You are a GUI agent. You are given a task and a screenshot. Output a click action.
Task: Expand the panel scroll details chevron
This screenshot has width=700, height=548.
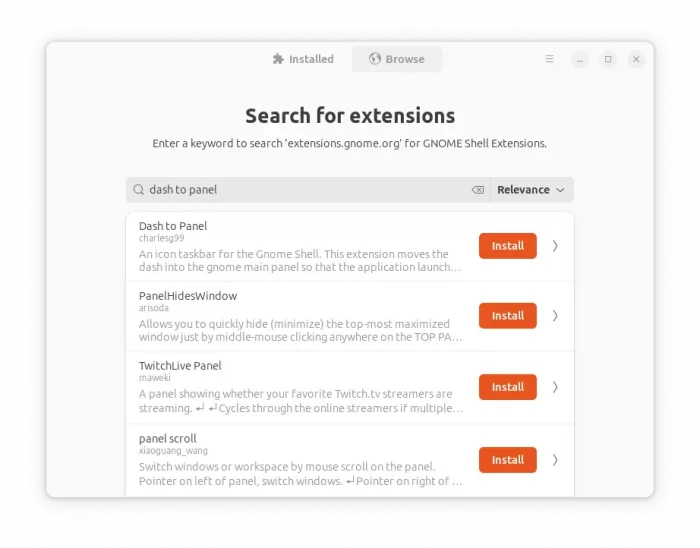(555, 460)
